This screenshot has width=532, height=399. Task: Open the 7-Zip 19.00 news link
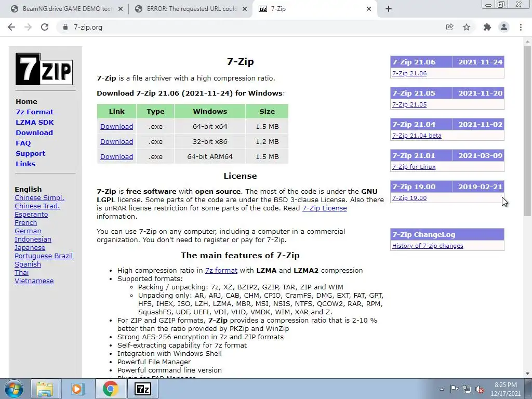pos(409,198)
